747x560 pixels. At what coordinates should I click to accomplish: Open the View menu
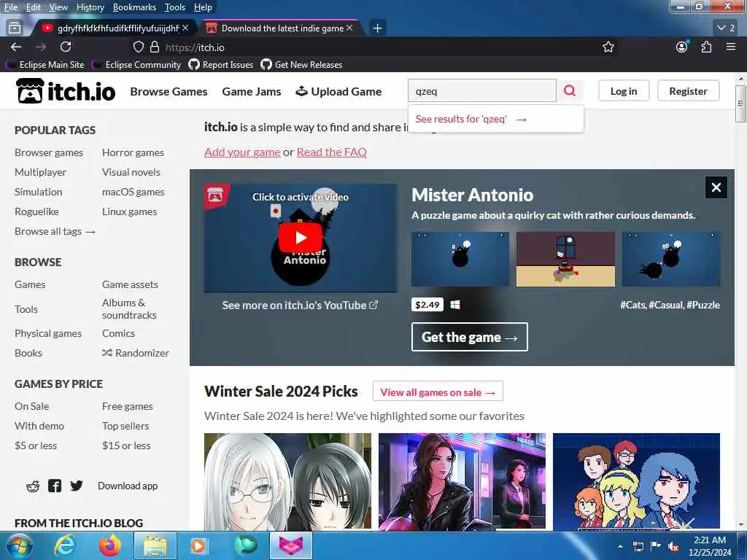coord(58,7)
